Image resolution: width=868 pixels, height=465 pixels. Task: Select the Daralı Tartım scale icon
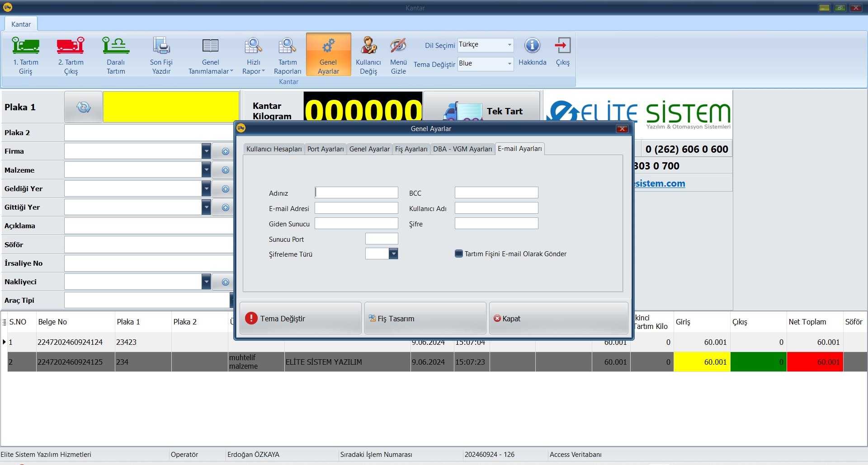pyautogui.click(x=116, y=46)
